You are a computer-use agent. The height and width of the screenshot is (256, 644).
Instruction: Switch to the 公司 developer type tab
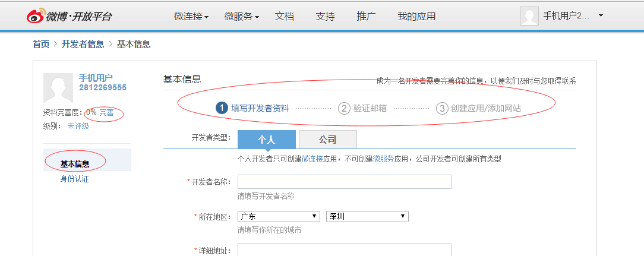[328, 140]
